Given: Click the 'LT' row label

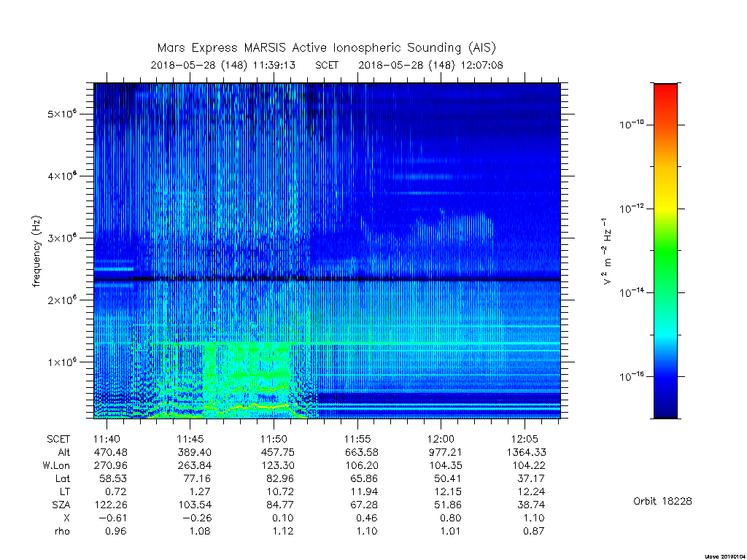Looking at the screenshot, I should tap(64, 491).
